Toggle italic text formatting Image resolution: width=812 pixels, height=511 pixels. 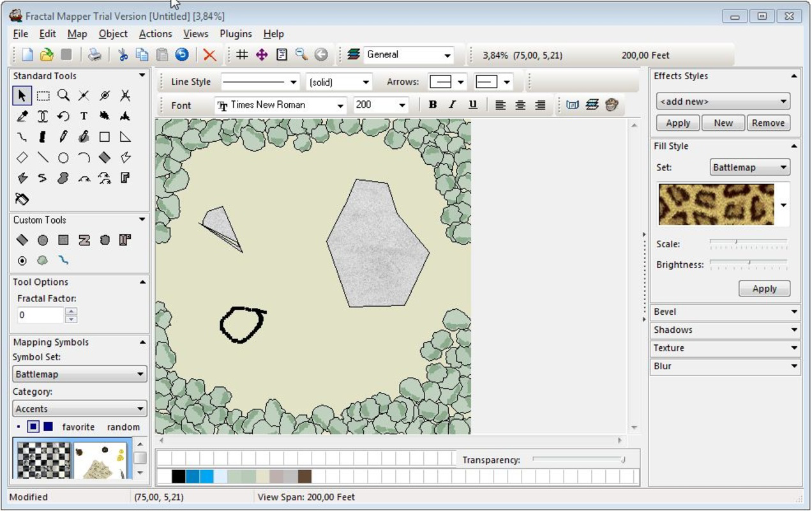pyautogui.click(x=453, y=105)
